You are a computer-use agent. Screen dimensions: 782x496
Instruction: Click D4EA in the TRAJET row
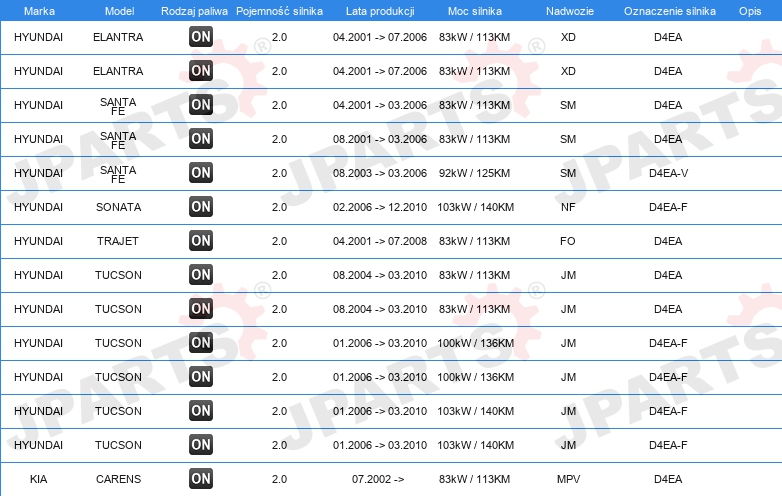point(668,241)
